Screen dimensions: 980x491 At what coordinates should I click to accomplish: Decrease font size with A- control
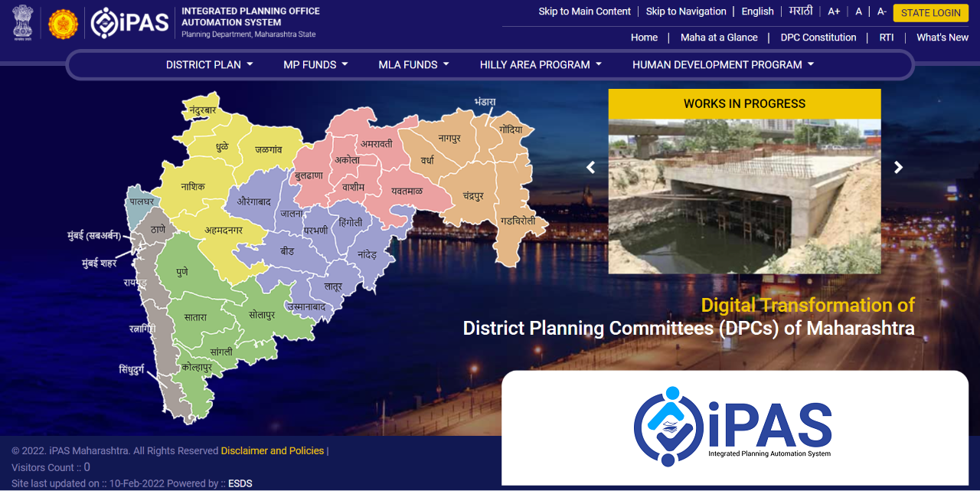coord(881,11)
